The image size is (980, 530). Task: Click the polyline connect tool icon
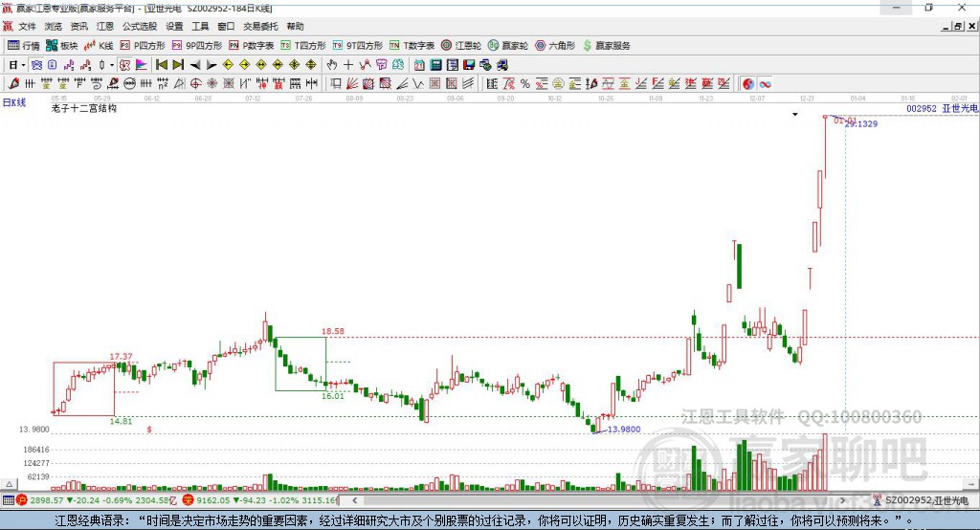pyautogui.click(x=365, y=65)
